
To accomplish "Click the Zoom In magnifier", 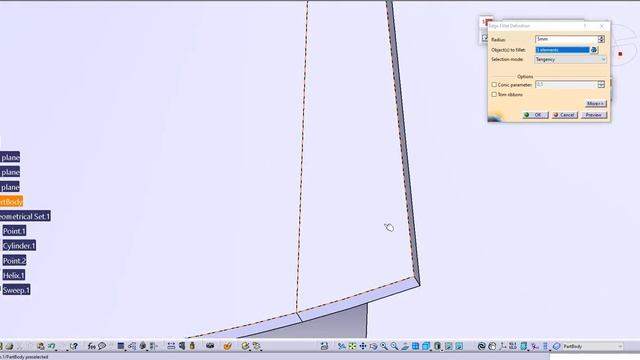I will [384, 346].
